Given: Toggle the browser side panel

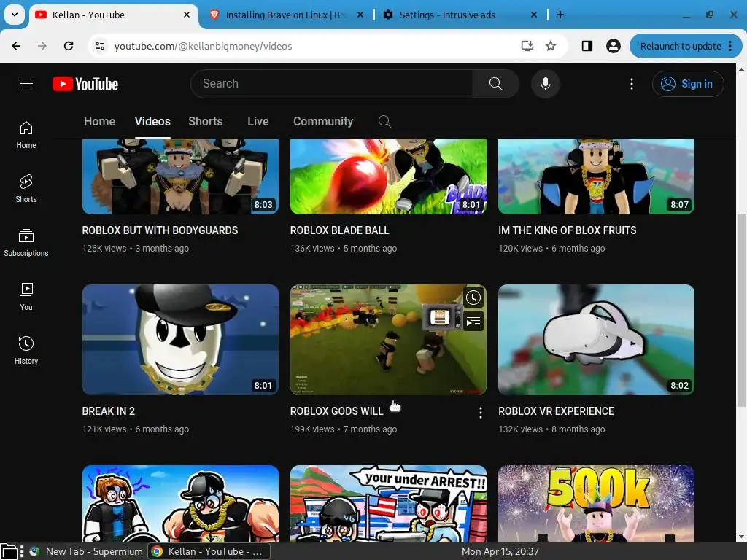Looking at the screenshot, I should pos(587,46).
